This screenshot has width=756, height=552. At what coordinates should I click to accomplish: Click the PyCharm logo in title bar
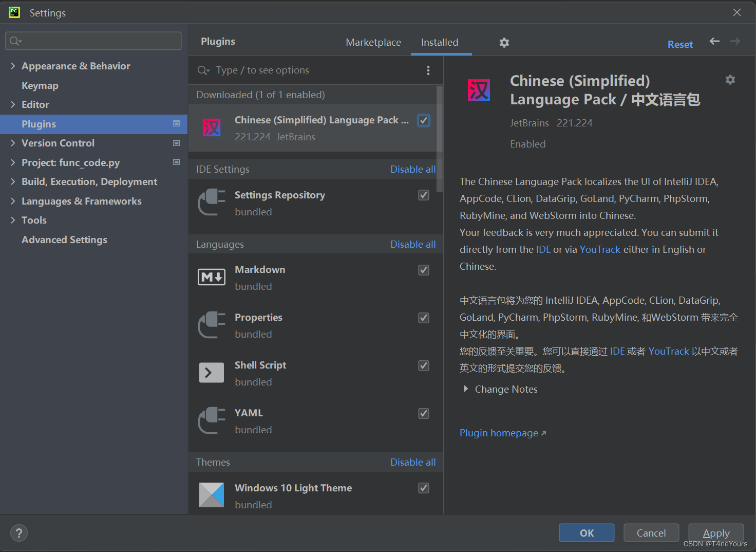(14, 12)
